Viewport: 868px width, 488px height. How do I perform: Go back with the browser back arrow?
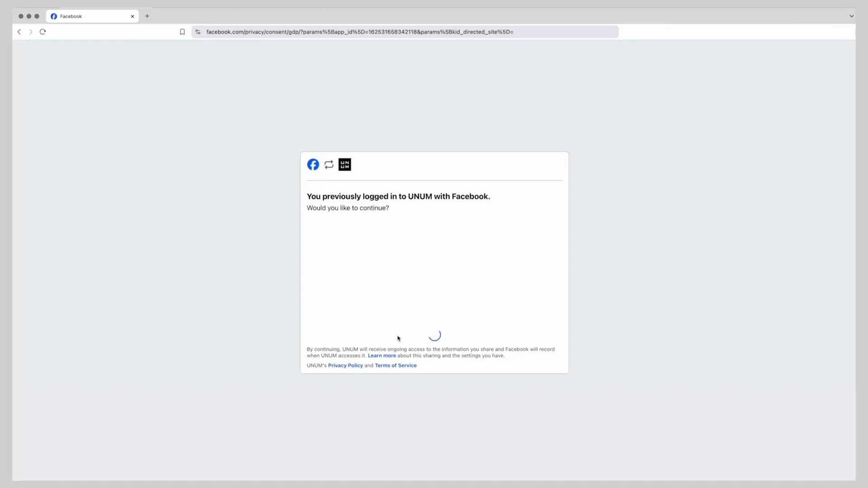[x=19, y=32]
